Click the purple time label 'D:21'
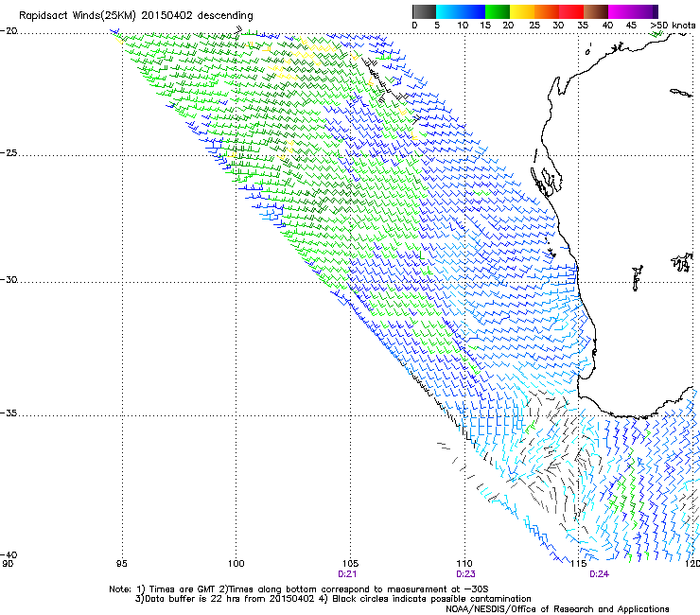Screen dimensions: 700x615 (x=347, y=574)
